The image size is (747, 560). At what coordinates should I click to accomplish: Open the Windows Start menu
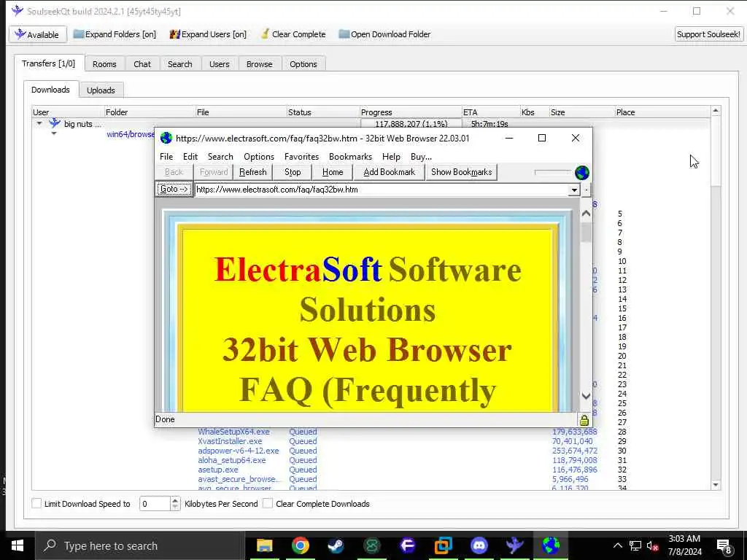[18, 545]
